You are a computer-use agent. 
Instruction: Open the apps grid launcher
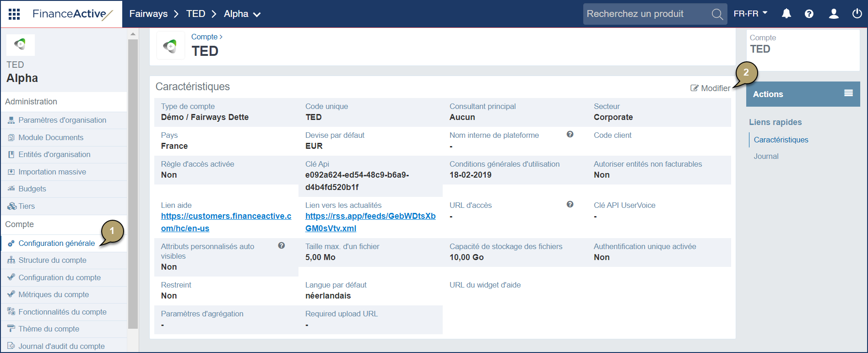14,14
